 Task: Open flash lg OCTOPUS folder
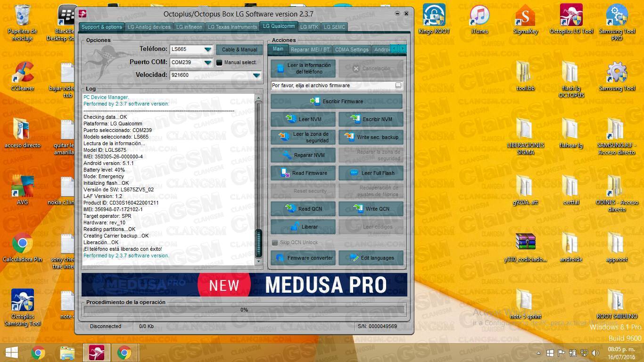pos(571,79)
